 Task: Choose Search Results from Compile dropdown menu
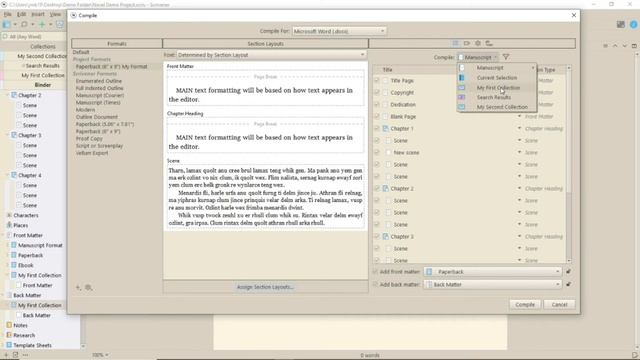coord(497,97)
